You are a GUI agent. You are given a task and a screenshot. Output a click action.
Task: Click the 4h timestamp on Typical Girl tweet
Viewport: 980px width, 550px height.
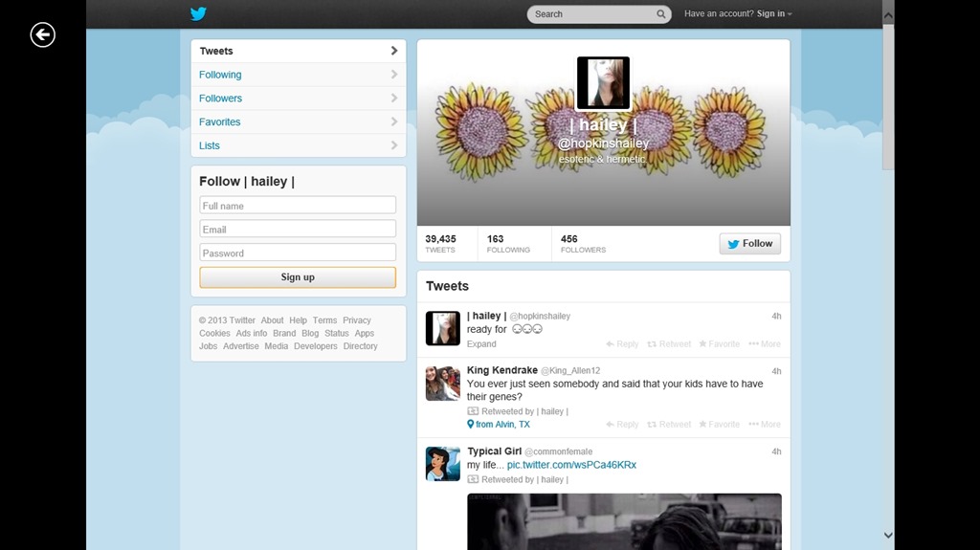tap(776, 451)
